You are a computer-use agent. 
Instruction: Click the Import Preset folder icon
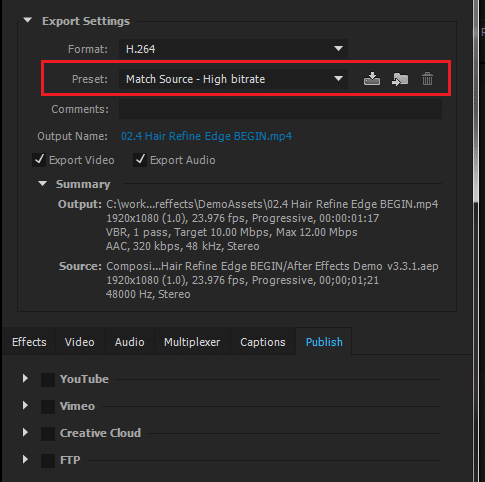pyautogui.click(x=400, y=79)
